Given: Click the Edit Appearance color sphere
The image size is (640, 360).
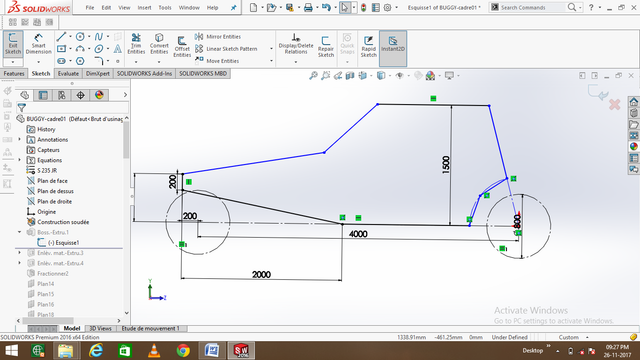Looking at the screenshot, I should tap(430, 76).
